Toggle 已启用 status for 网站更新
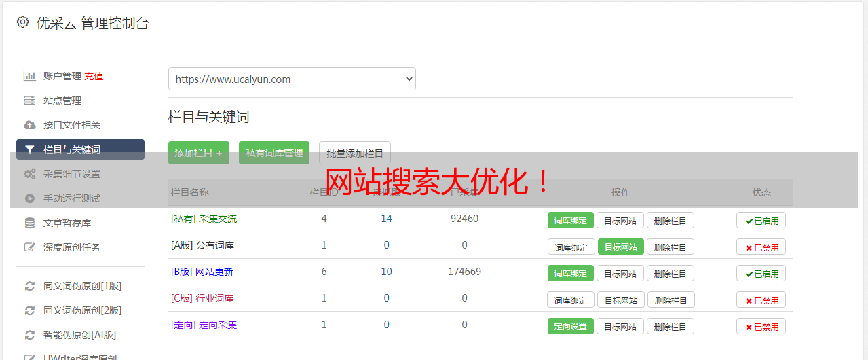The height and width of the screenshot is (360, 868). (x=761, y=273)
